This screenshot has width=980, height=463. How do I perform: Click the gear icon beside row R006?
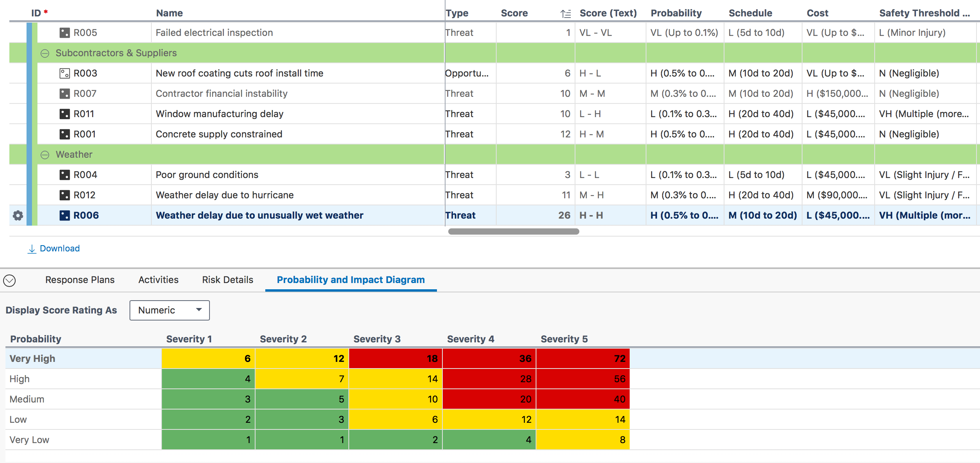point(18,215)
